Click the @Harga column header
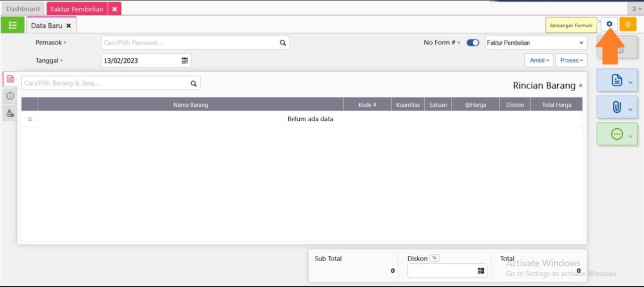The height and width of the screenshot is (287, 644). 476,105
